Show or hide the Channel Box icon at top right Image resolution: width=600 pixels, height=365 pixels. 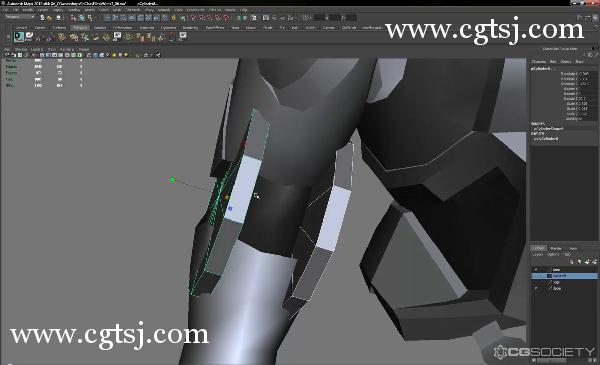pos(595,18)
